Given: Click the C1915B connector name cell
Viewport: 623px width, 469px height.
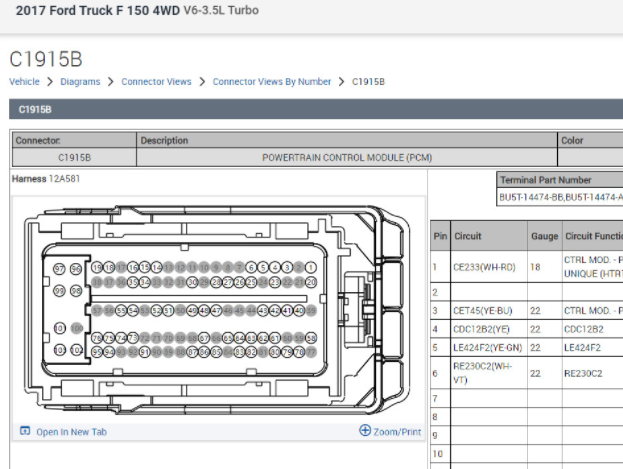Looking at the screenshot, I should click(74, 157).
